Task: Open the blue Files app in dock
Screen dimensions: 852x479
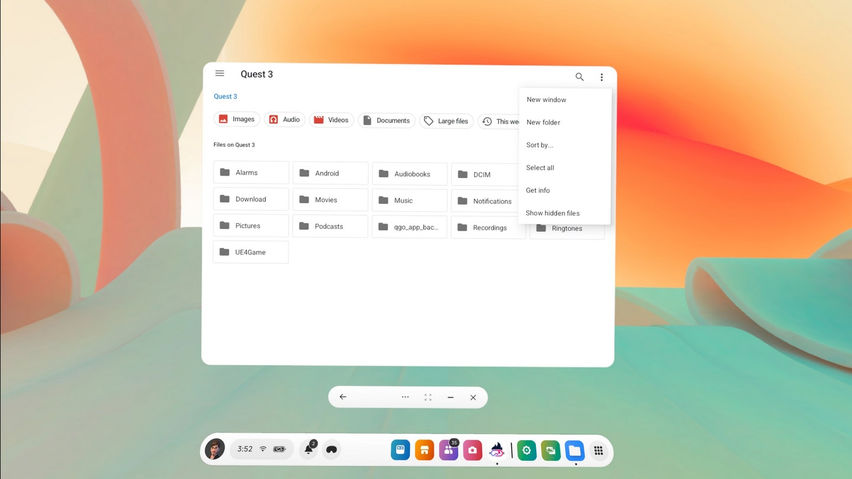Action: point(574,451)
